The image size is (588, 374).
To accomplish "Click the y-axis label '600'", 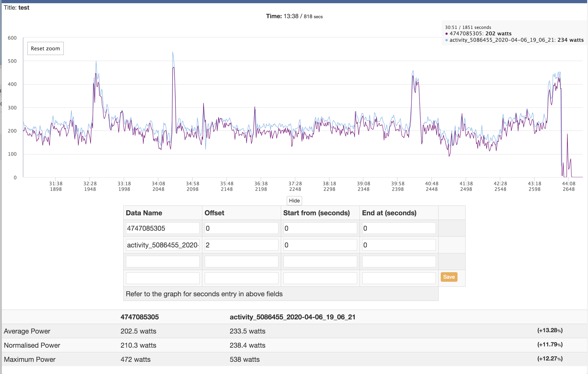I will [12, 38].
